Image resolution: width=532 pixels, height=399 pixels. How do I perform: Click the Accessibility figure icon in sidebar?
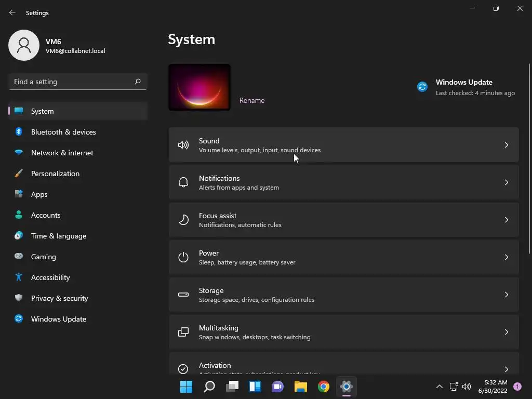(19, 277)
